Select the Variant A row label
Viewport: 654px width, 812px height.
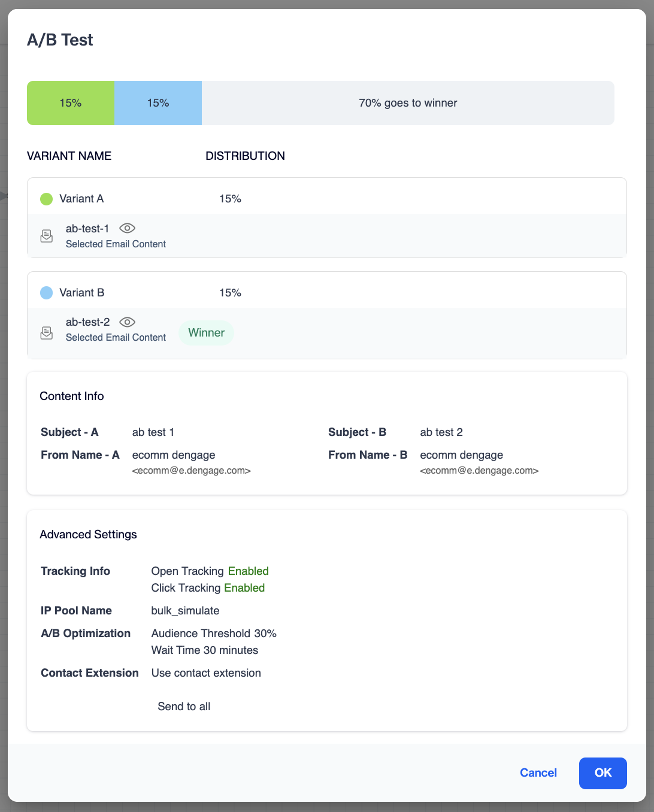click(x=81, y=199)
